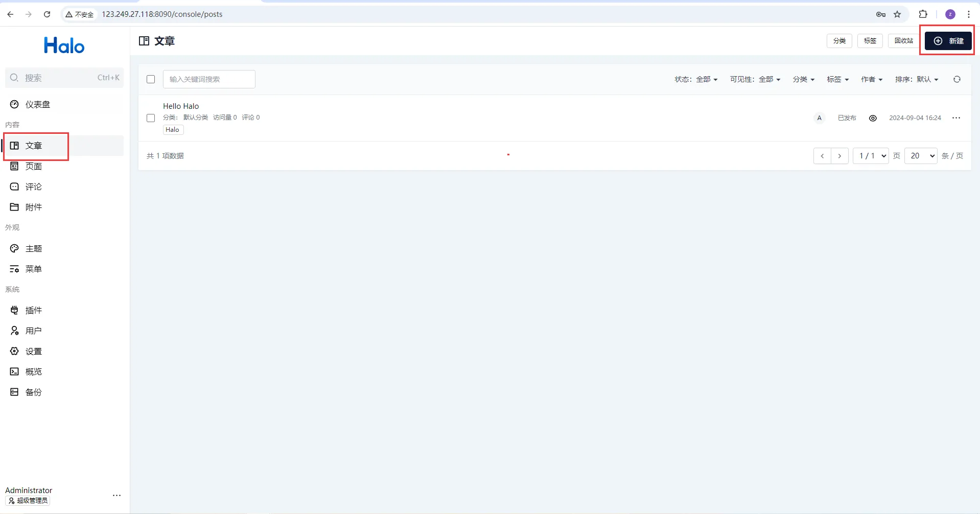Tick the checkbox for Hello Halo post
Screen dimensions: 980x514
tap(151, 118)
